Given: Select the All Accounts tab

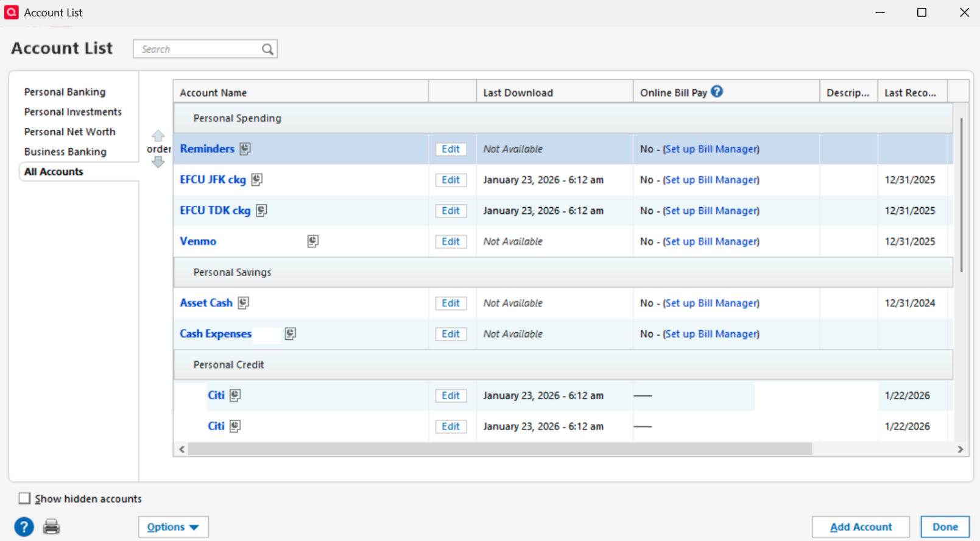Looking at the screenshot, I should (54, 172).
